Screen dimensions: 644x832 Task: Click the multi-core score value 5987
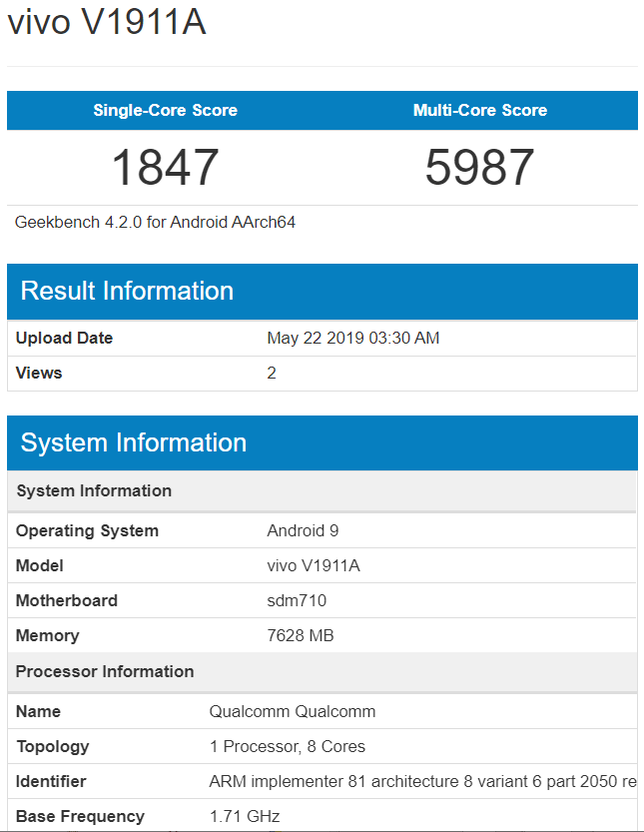coord(479,167)
